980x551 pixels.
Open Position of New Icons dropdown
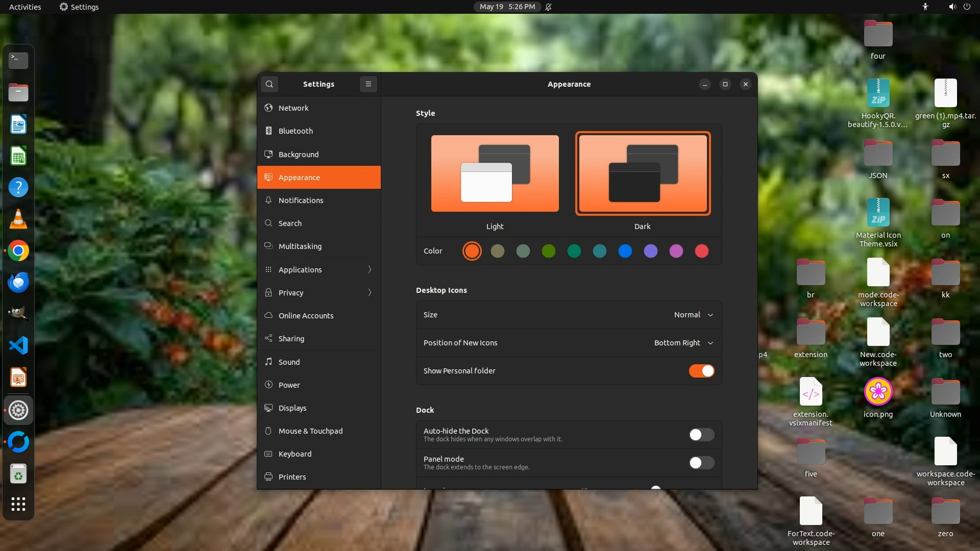[x=683, y=343]
